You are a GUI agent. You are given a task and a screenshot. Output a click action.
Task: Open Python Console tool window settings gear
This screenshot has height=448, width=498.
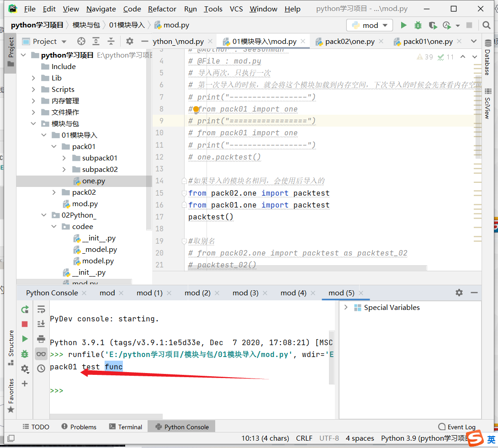pos(459,293)
